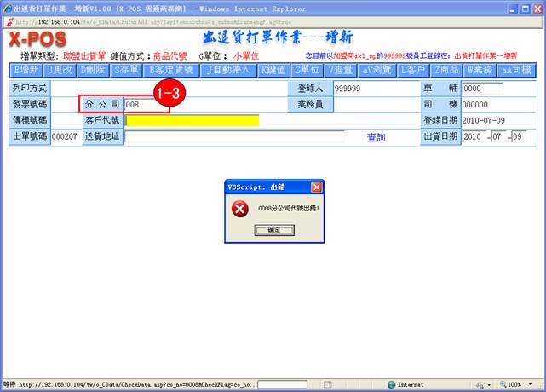Close the VBScript error dialog with X
This screenshot has width=546, height=392.
click(316, 187)
